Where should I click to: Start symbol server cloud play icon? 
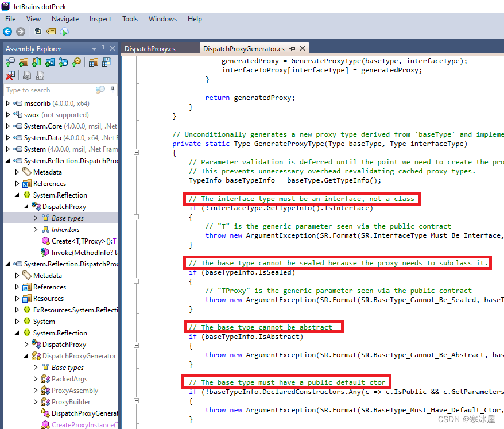(x=64, y=32)
